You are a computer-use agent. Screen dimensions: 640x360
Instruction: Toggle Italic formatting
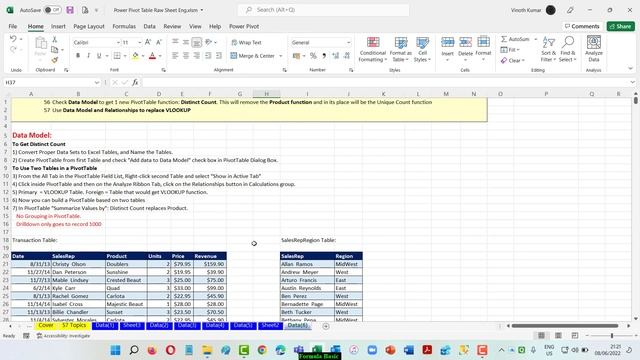click(x=88, y=56)
